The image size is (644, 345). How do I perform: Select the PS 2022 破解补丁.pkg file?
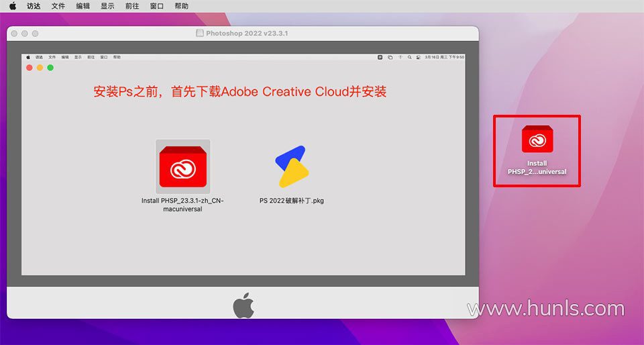click(x=292, y=166)
